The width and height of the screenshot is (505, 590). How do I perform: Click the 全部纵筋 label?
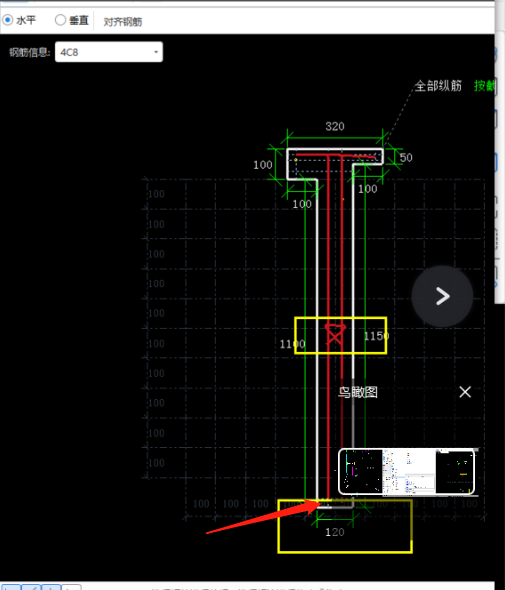(x=438, y=86)
